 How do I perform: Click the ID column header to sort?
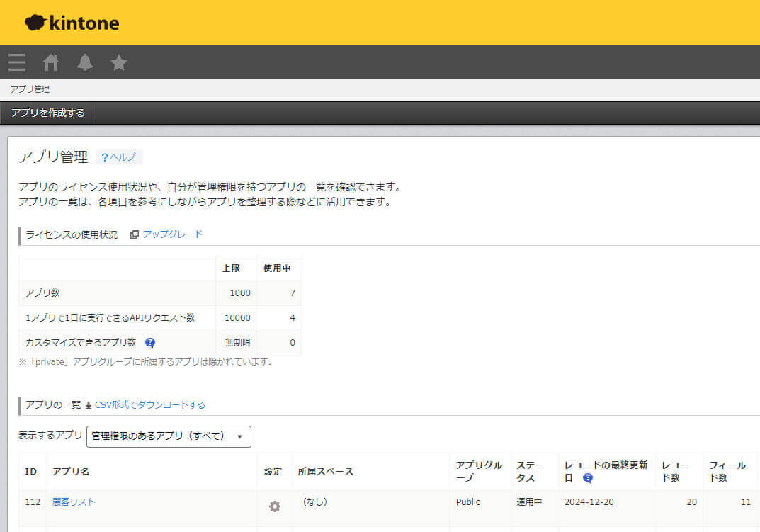pos(32,471)
